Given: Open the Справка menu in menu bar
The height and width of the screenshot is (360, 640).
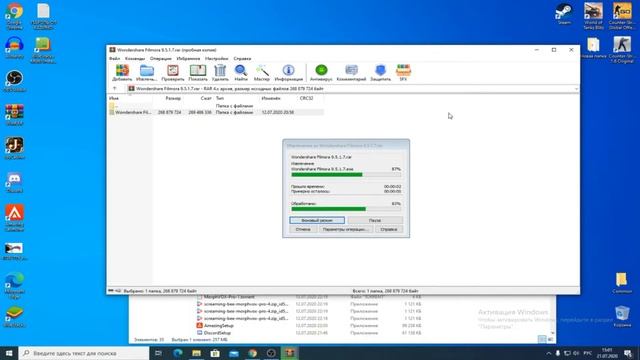Looking at the screenshot, I should point(242,58).
